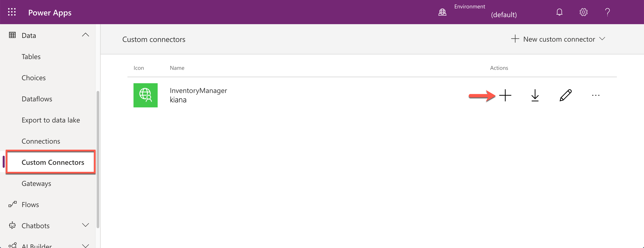Open the app launcher waffle menu
Image resolution: width=644 pixels, height=248 pixels.
[x=12, y=12]
